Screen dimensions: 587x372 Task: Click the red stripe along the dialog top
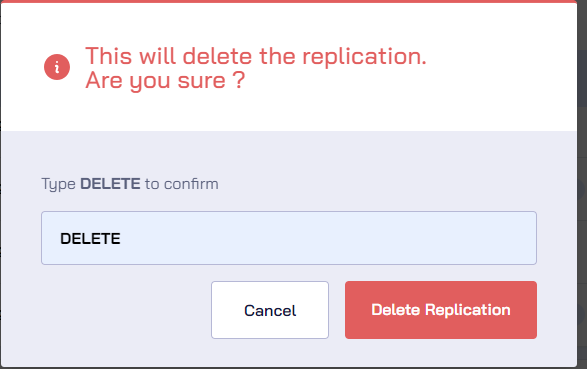coord(288,1)
